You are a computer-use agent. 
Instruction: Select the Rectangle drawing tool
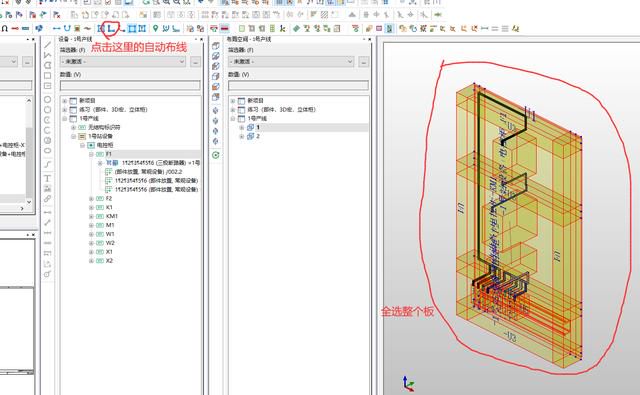pos(47,76)
